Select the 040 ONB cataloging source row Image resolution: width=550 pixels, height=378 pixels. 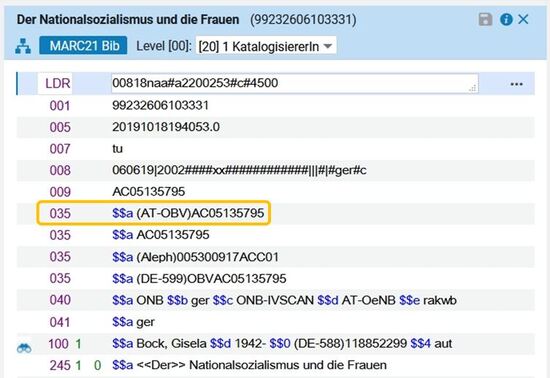(x=276, y=300)
